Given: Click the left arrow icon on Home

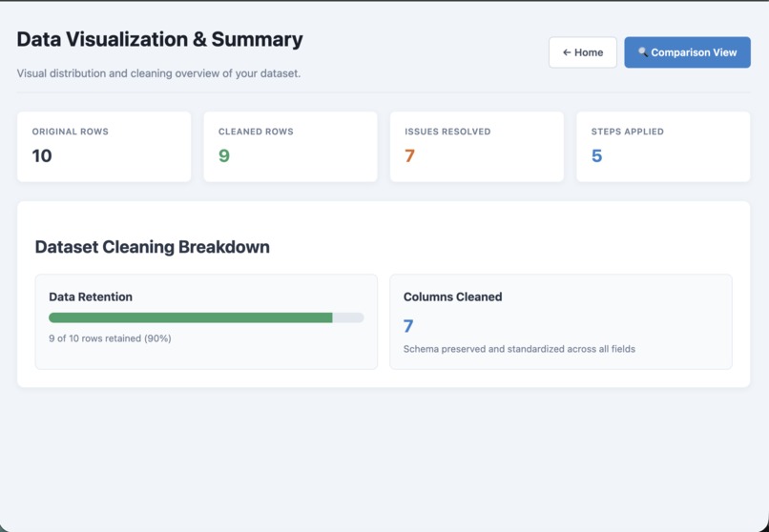Looking at the screenshot, I should coord(567,52).
